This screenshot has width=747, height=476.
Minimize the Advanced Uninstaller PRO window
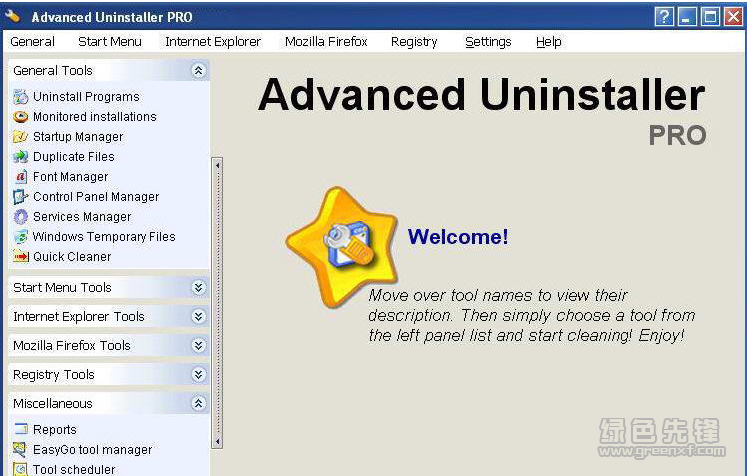point(687,17)
